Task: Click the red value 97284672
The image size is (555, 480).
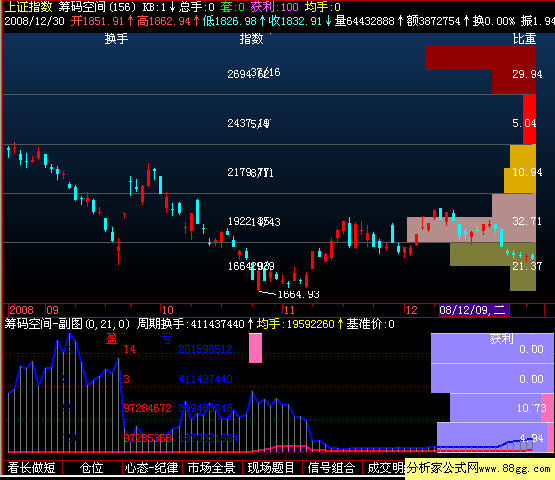Action: (147, 408)
